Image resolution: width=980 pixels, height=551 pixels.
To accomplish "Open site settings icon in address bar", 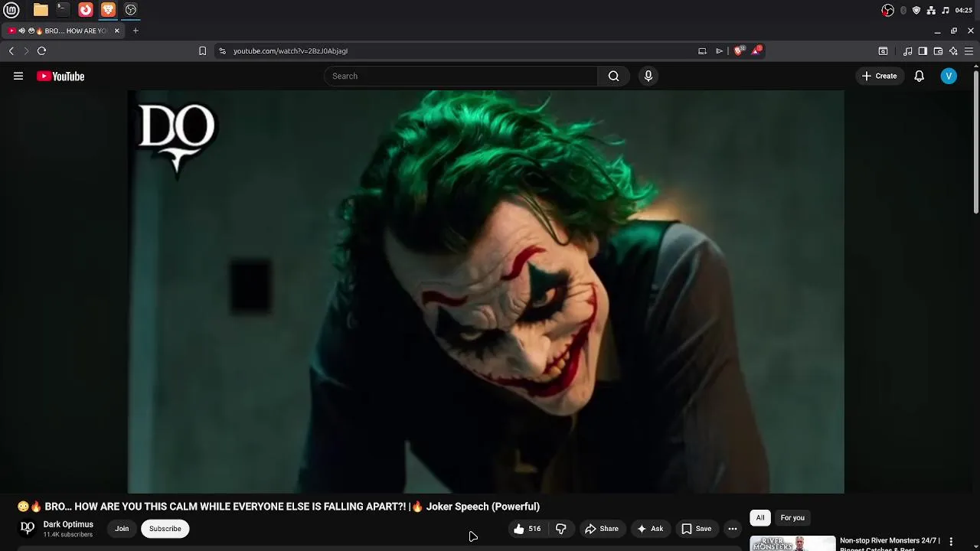I will pyautogui.click(x=222, y=51).
